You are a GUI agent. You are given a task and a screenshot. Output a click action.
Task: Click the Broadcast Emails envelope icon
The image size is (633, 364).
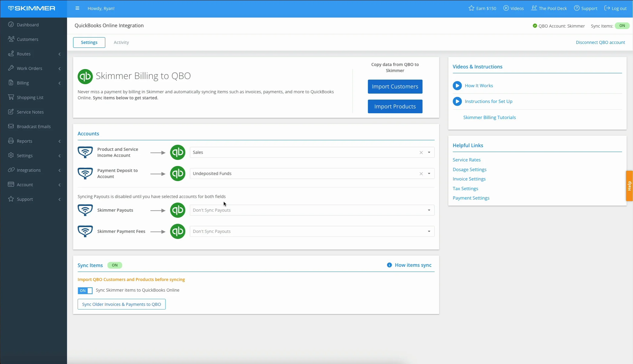(x=11, y=126)
